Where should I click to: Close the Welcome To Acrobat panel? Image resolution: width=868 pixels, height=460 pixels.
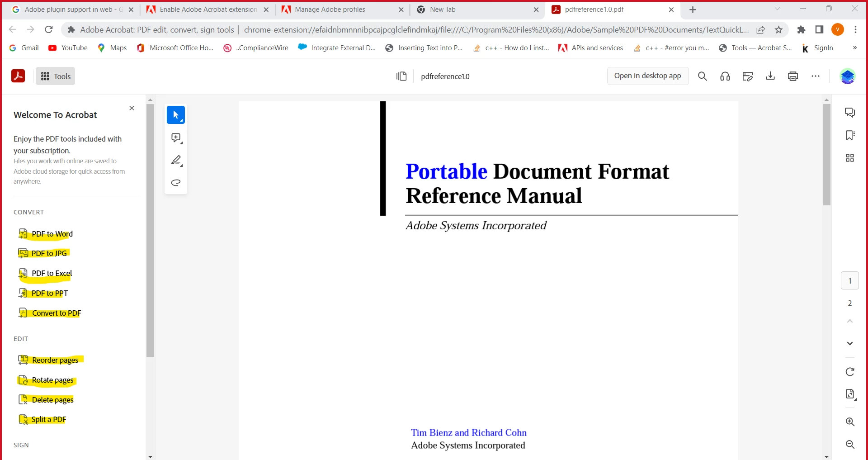coord(132,108)
